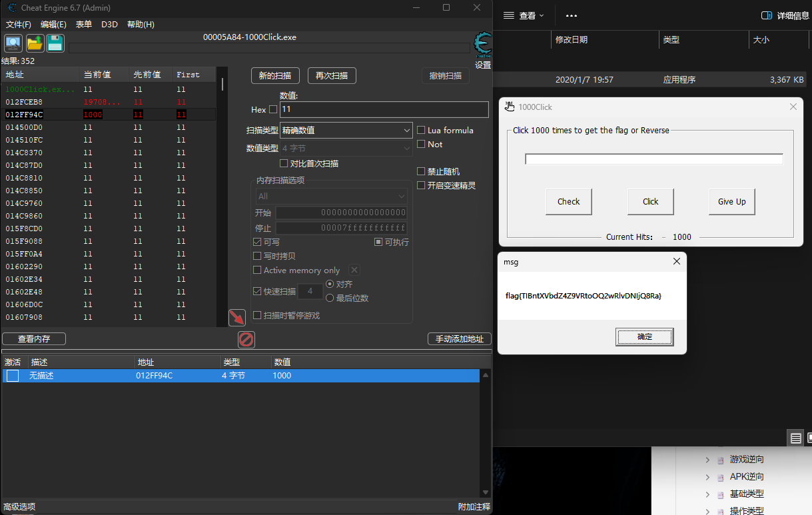The width and height of the screenshot is (812, 515).
Task: Open explorer three-dot more options
Action: click(x=572, y=15)
